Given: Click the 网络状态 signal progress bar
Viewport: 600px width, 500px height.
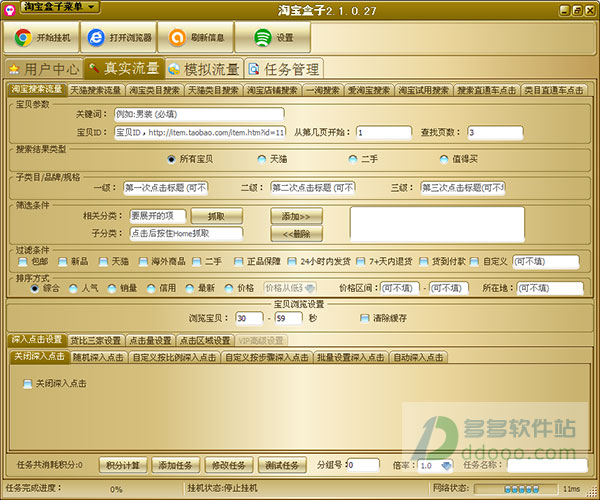Looking at the screenshot, I should (x=515, y=489).
